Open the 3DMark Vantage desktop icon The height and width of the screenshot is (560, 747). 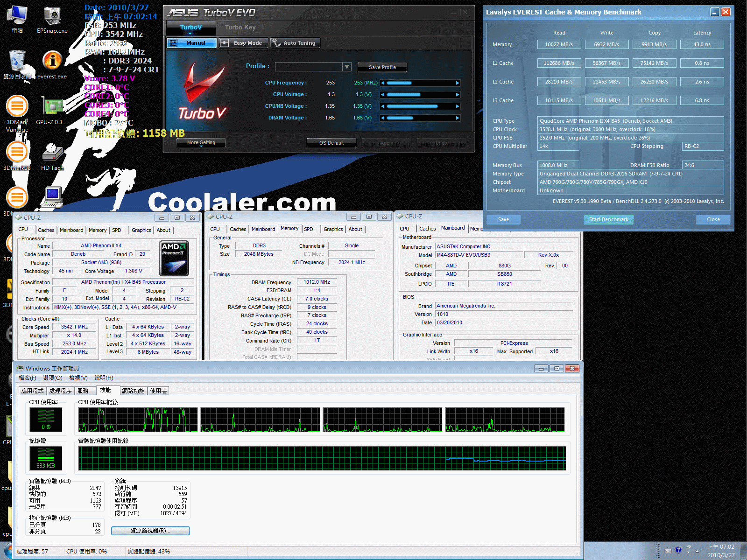coord(17,113)
